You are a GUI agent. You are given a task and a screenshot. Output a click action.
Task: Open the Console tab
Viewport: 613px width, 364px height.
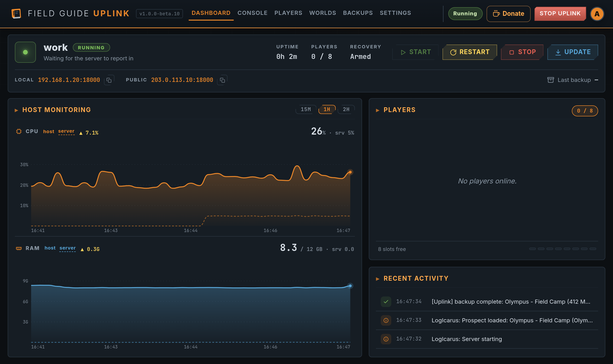pyautogui.click(x=252, y=13)
